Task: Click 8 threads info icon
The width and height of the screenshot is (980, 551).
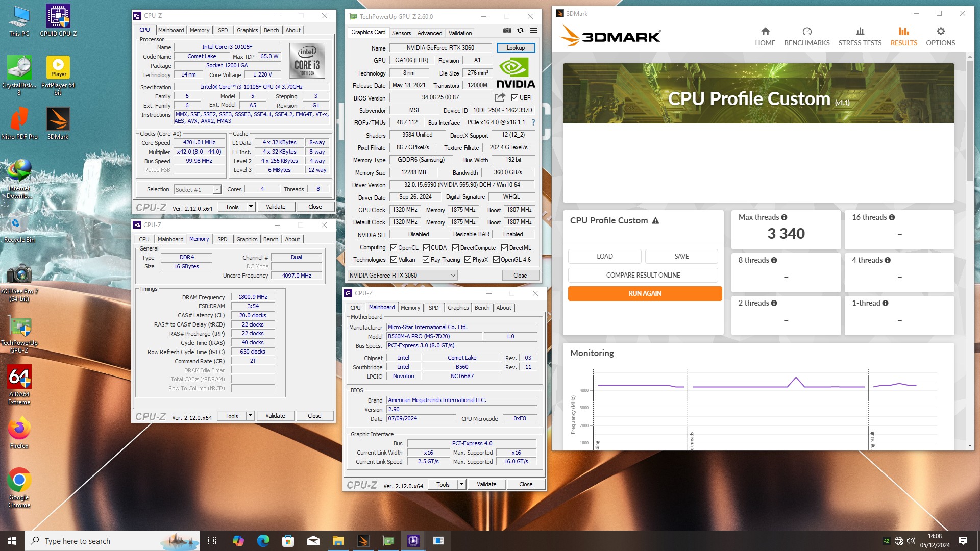Action: click(x=774, y=260)
